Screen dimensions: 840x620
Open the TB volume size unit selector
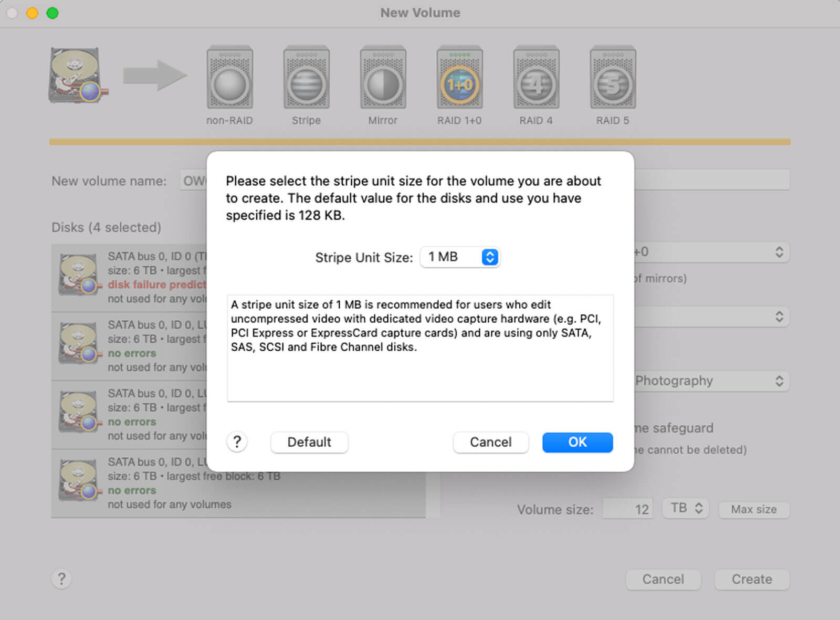click(686, 508)
